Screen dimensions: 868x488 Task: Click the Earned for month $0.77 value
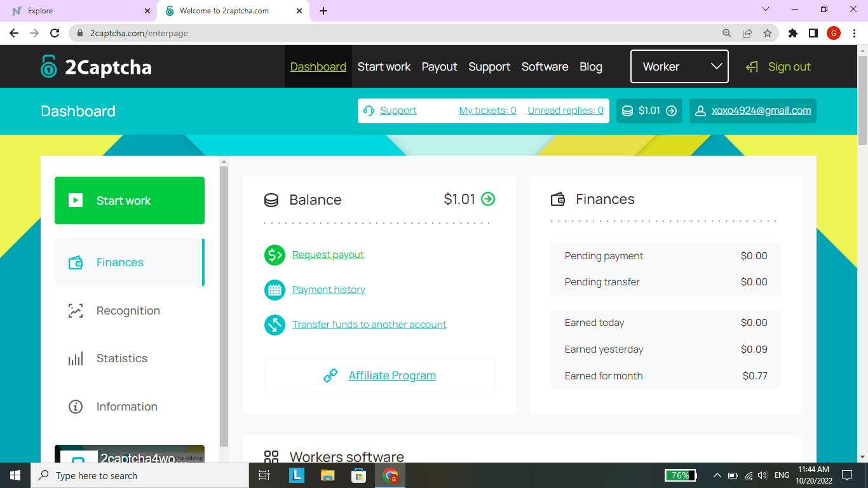755,376
